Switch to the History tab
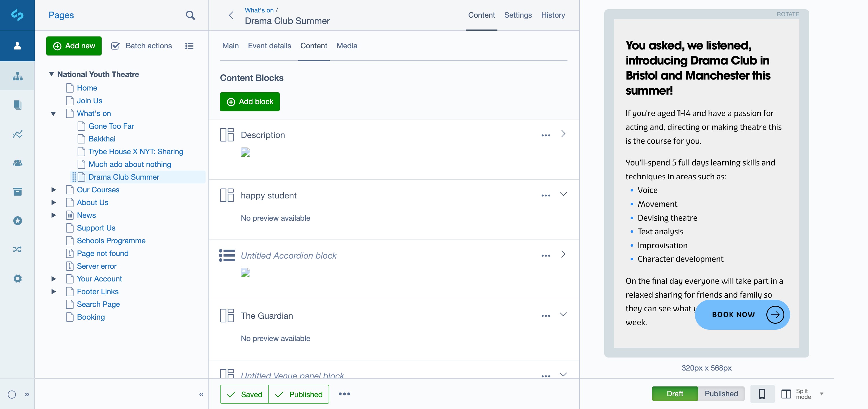This screenshot has width=868, height=409. (553, 15)
